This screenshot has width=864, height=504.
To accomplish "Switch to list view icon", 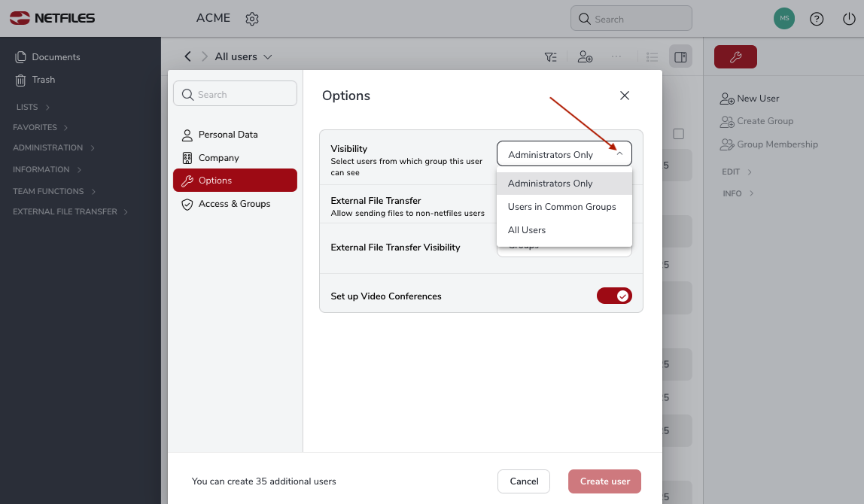I will point(652,56).
